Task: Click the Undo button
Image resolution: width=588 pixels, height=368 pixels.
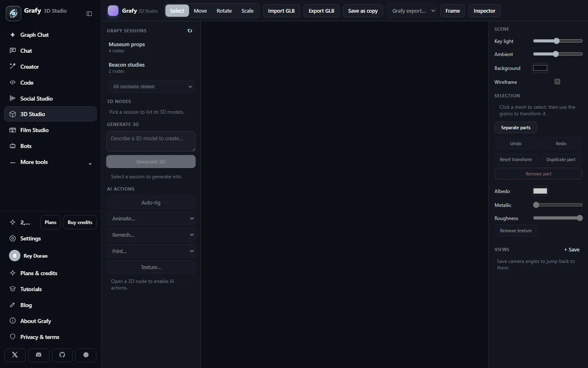Action: [x=516, y=144]
